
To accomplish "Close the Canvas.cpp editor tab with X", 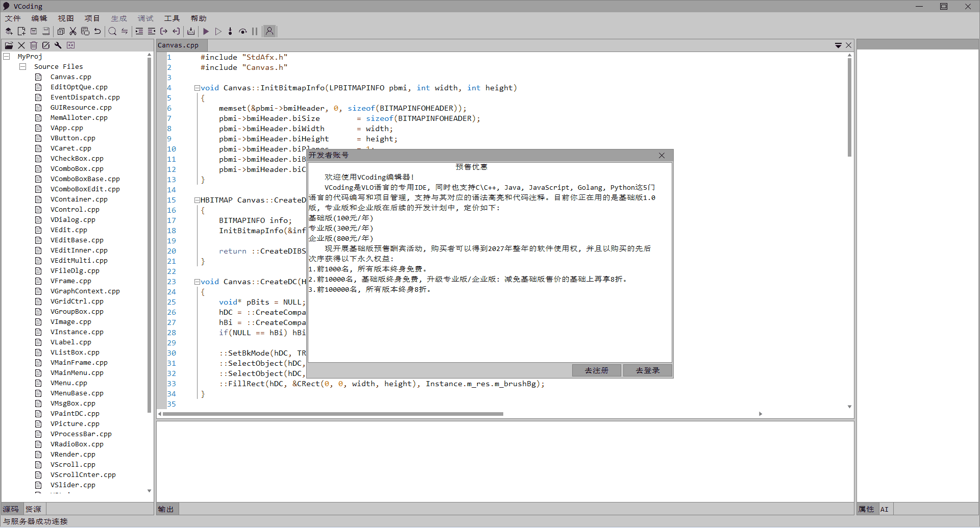I will (849, 45).
